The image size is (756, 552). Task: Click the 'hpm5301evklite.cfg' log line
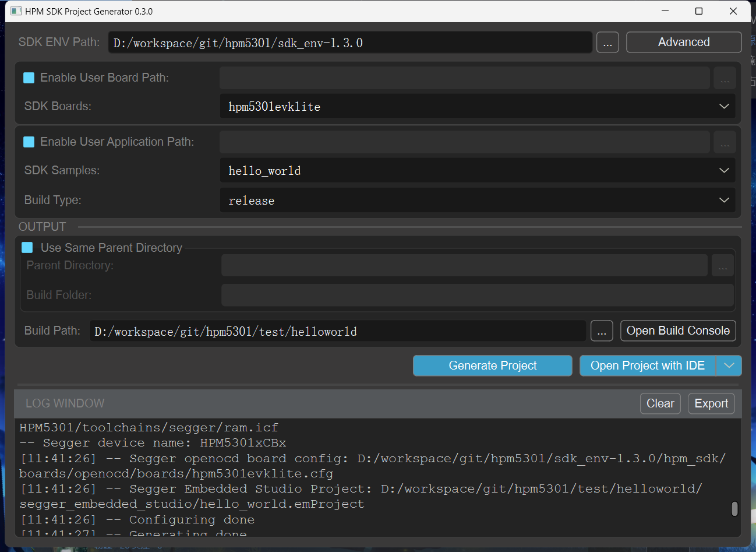pos(176,473)
